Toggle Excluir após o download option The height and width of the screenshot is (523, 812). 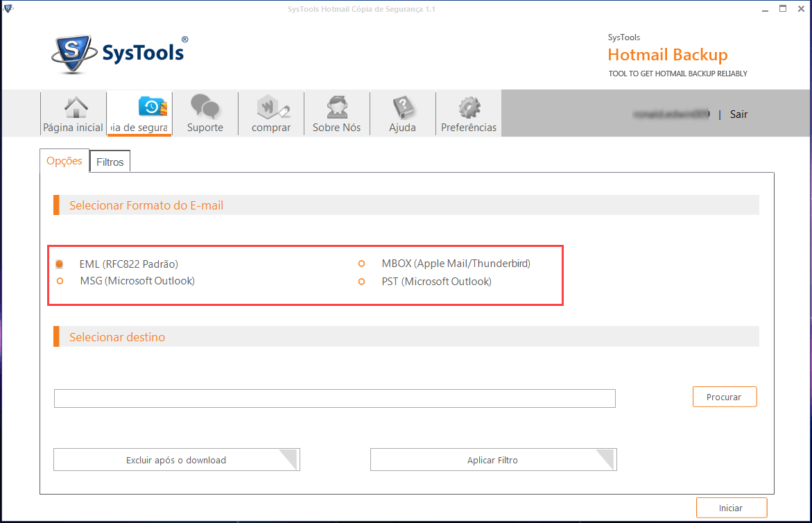pyautogui.click(x=177, y=460)
